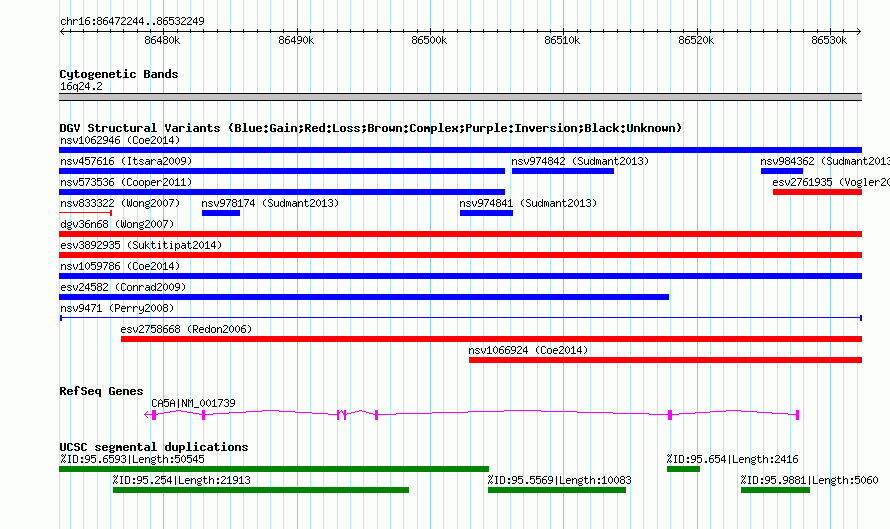Viewport: 890px width, 529px height.
Task: Select the esv2758668 (Redon2006) label
Action: coord(186,329)
